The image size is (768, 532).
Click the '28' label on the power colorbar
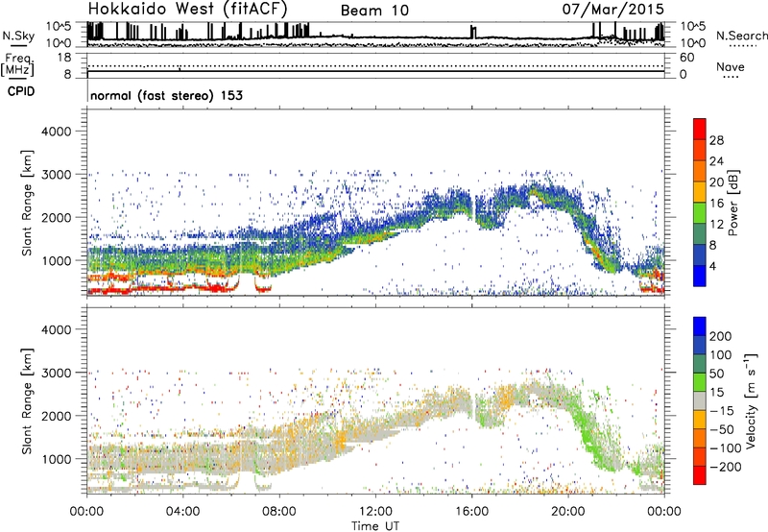click(716, 140)
